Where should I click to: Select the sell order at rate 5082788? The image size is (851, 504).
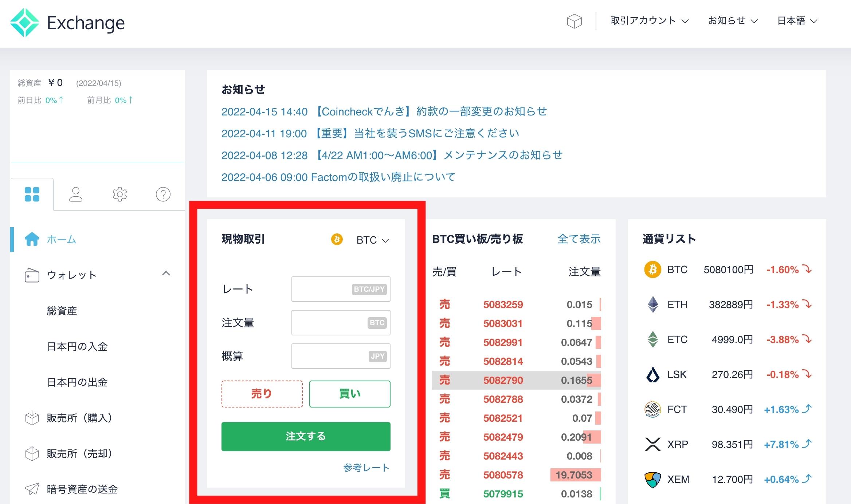click(x=517, y=399)
